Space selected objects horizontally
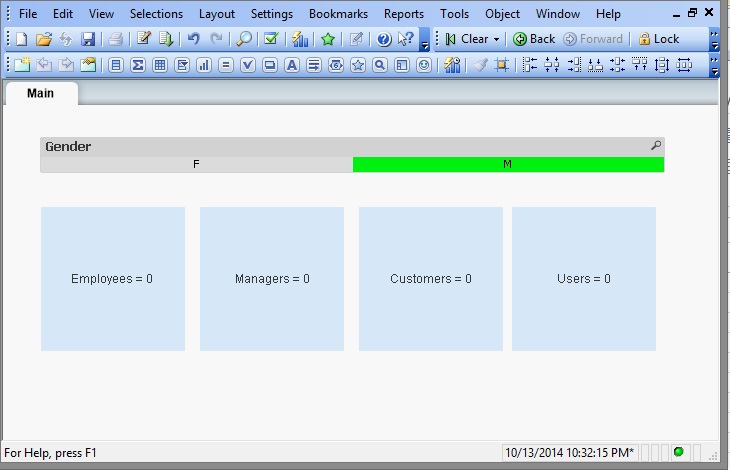 tap(683, 65)
